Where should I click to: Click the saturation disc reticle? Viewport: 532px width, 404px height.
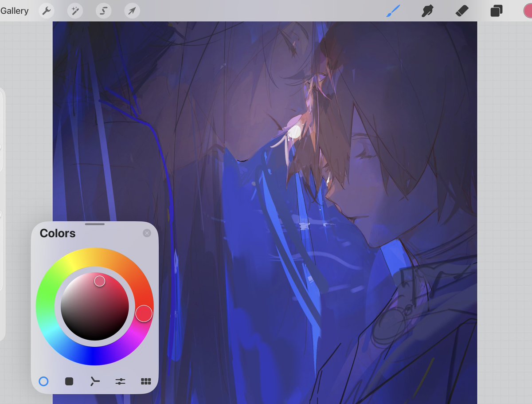(100, 281)
